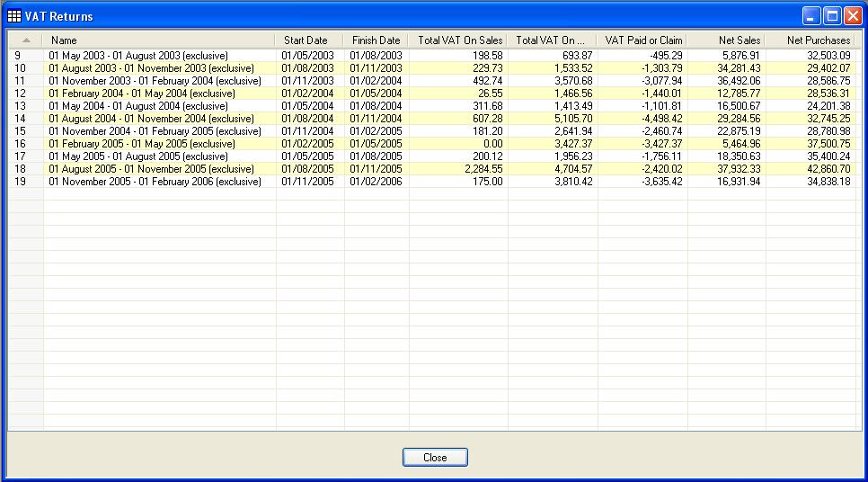Sort by the Name column header
Viewport: 868px width, 482px height.
click(159, 40)
